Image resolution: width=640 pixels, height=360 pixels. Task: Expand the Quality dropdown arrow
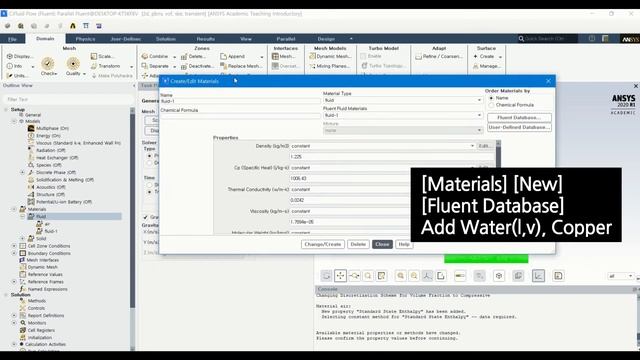(84, 74)
